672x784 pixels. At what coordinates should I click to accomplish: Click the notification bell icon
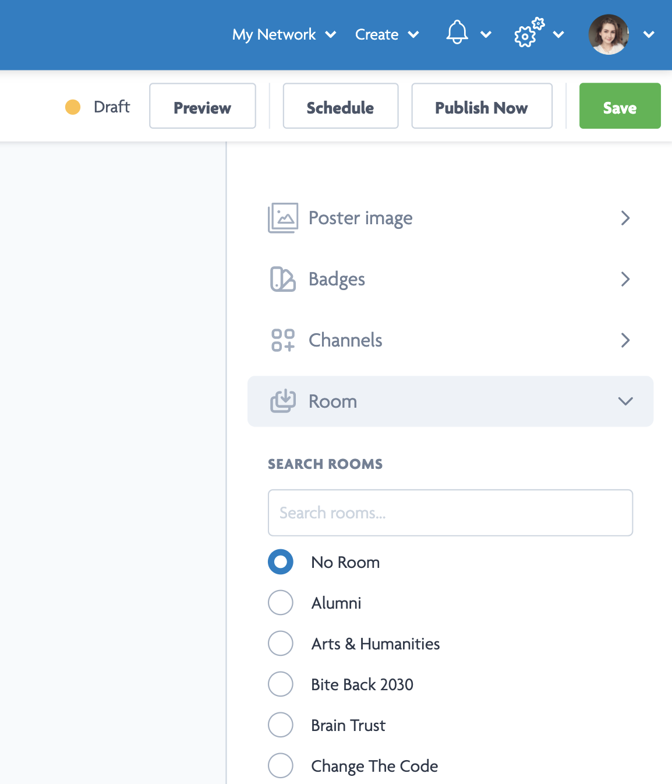click(457, 33)
